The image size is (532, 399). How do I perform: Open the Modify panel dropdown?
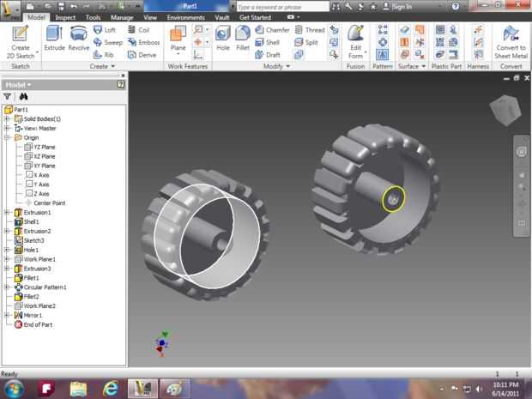click(276, 66)
